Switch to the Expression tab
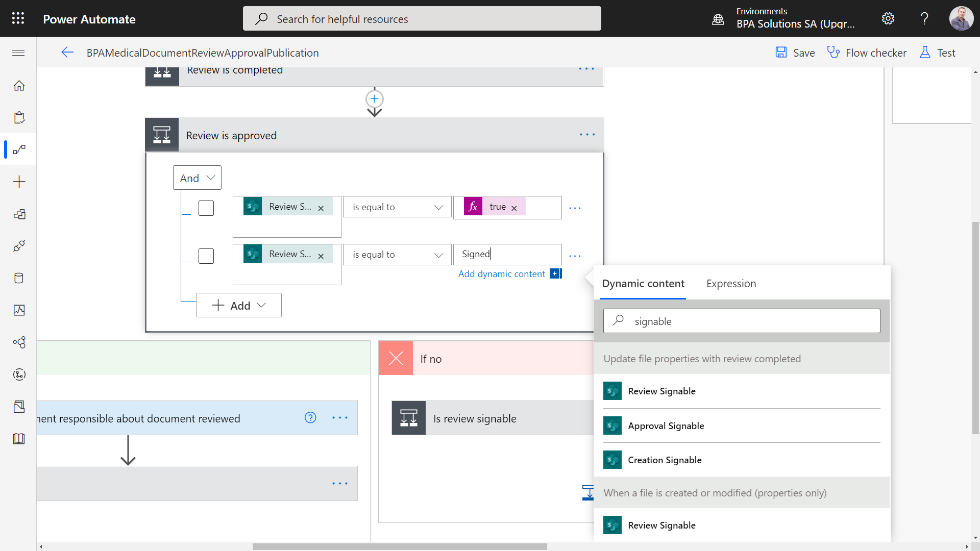 click(x=731, y=284)
